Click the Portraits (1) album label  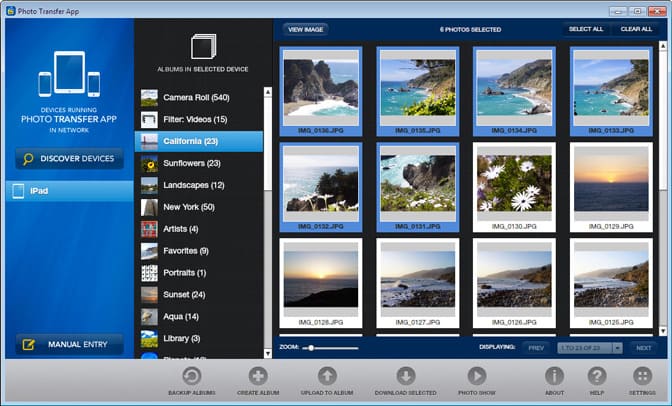(x=184, y=273)
